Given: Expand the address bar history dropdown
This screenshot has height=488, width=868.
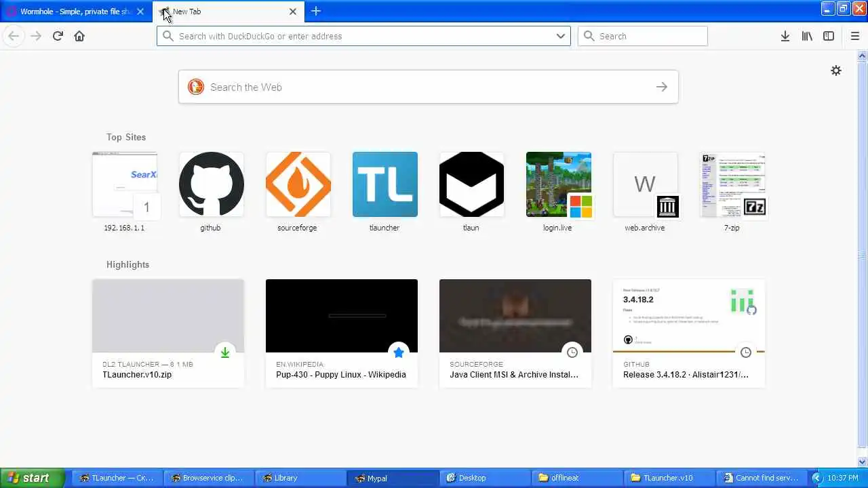Looking at the screenshot, I should point(561,36).
